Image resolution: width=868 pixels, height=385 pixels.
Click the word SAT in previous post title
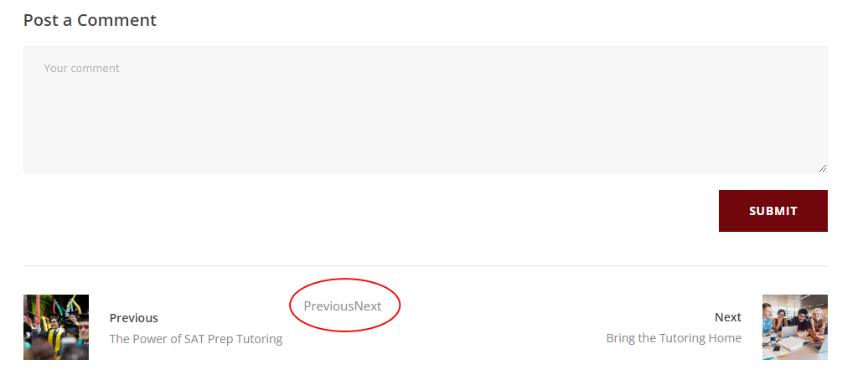(195, 338)
